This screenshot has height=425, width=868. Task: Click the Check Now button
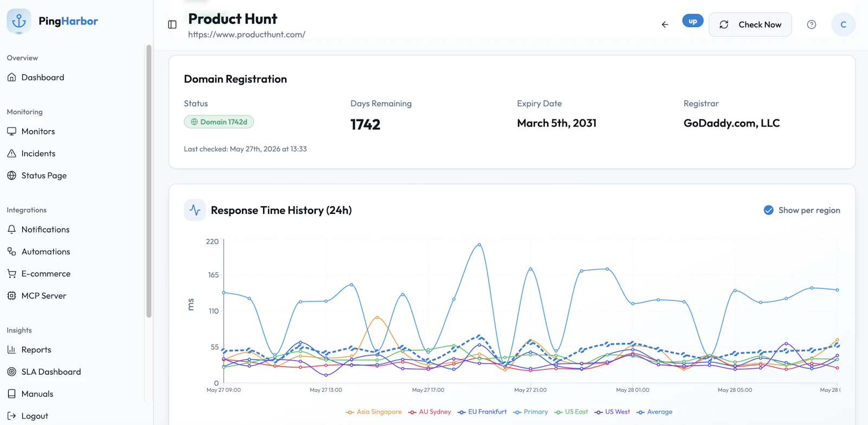[x=750, y=24]
